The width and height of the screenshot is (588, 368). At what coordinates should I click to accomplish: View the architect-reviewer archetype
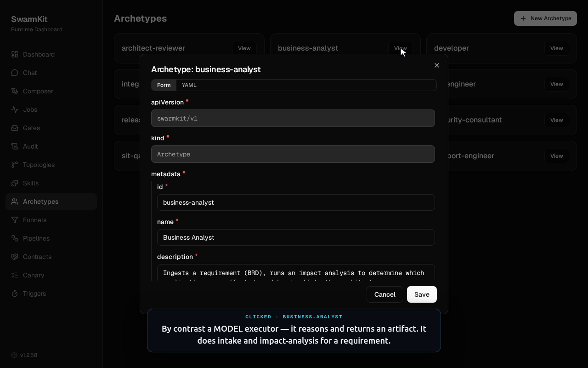point(244,48)
